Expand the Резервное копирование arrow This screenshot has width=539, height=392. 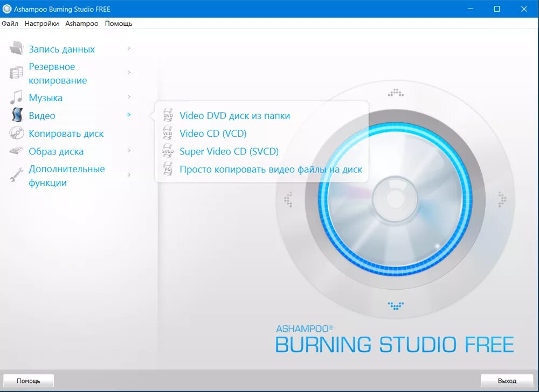[x=129, y=73]
